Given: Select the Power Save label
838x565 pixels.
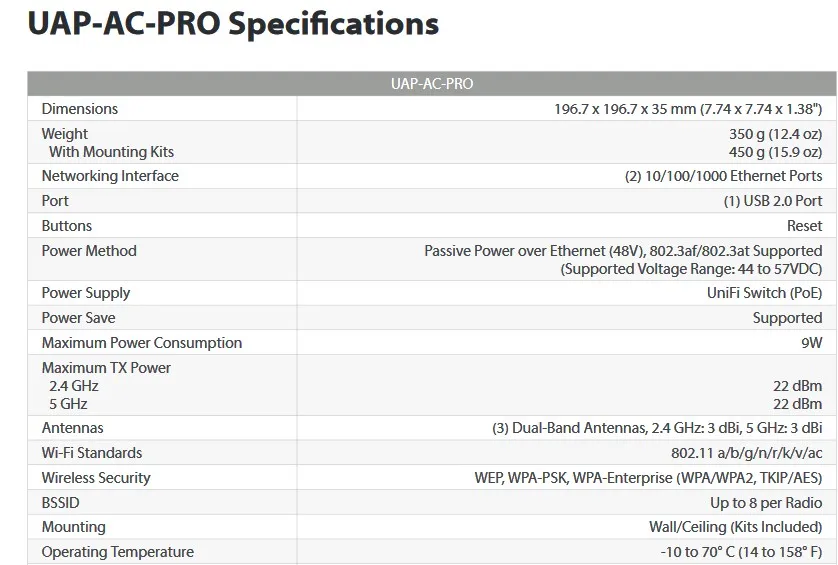Looking at the screenshot, I should 78,318.
